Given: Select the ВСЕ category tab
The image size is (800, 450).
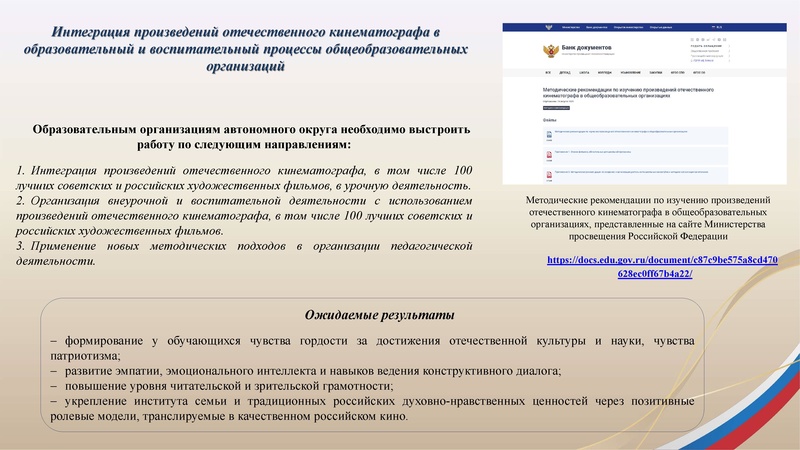Looking at the screenshot, I should (548, 72).
